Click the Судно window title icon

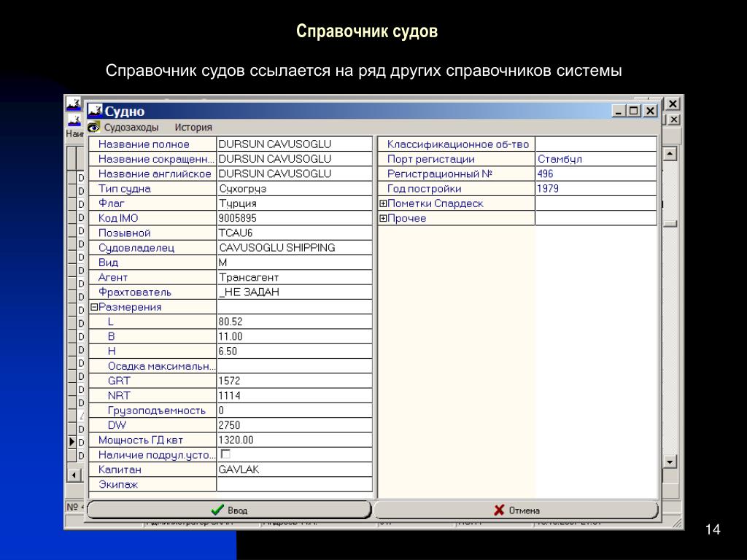(96, 111)
